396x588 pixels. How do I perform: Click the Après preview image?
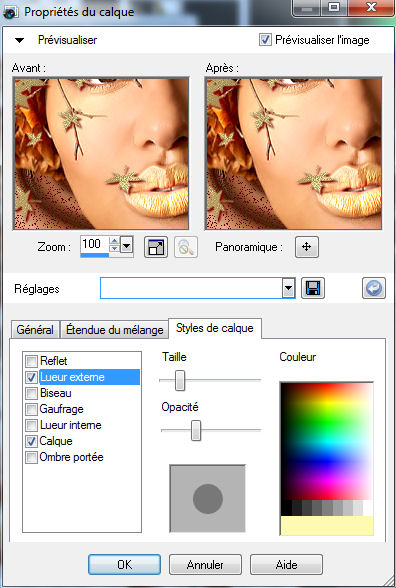pos(293,153)
